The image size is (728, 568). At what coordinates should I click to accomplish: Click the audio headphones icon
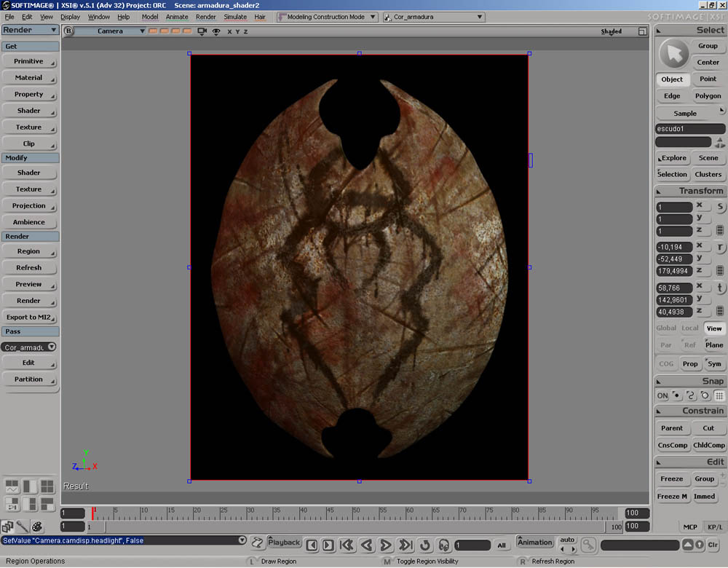pyautogui.click(x=443, y=545)
